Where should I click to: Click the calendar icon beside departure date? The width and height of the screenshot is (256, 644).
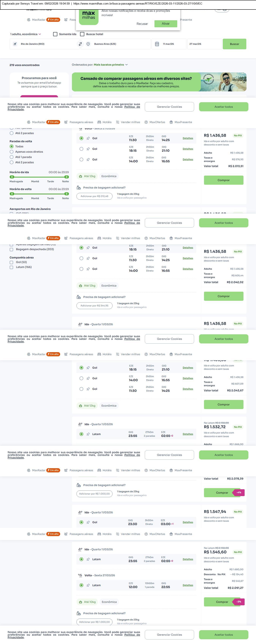(x=157, y=44)
